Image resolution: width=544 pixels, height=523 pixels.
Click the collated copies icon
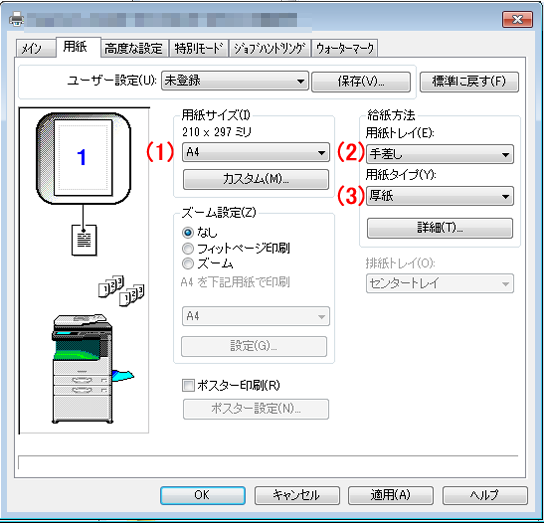point(121,291)
